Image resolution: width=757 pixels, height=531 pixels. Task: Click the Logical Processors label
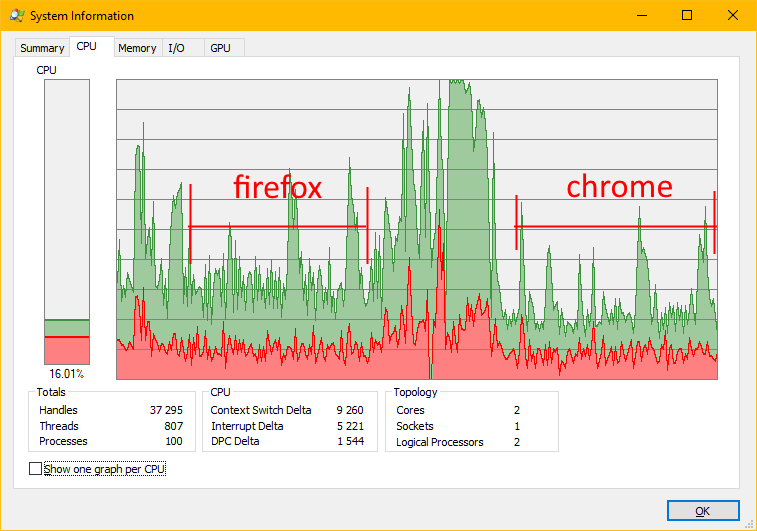[439, 442]
